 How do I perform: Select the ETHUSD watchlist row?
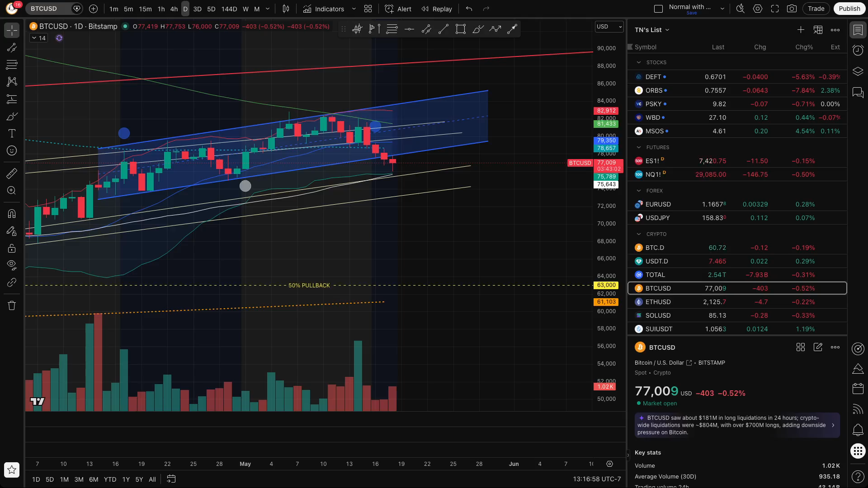pos(737,302)
